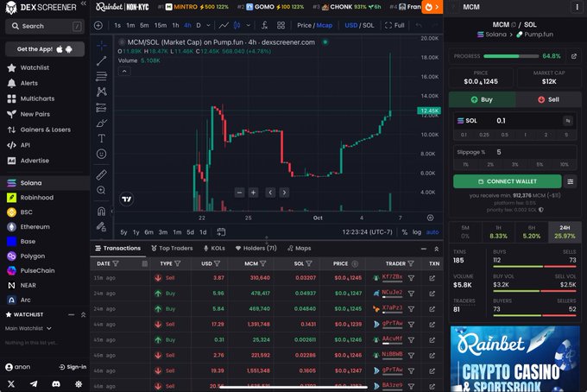
Task: Select the trend line drawing tool
Action: point(102,60)
